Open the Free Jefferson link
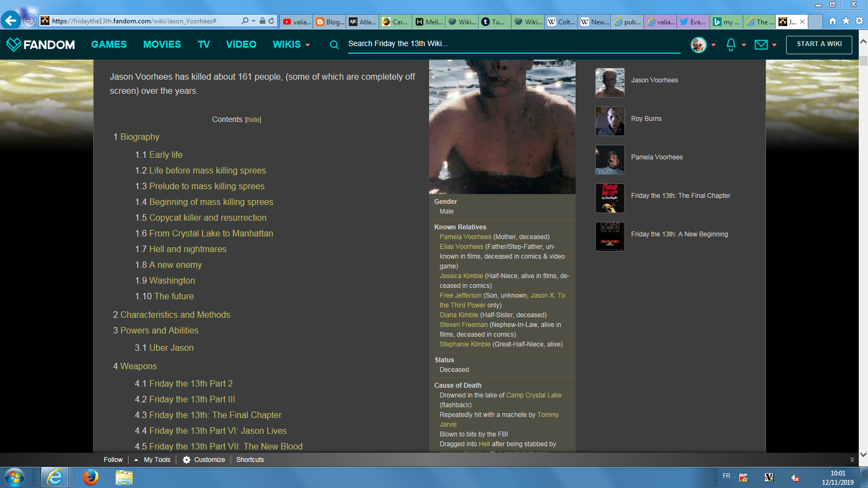The width and height of the screenshot is (868, 488). coord(461,296)
